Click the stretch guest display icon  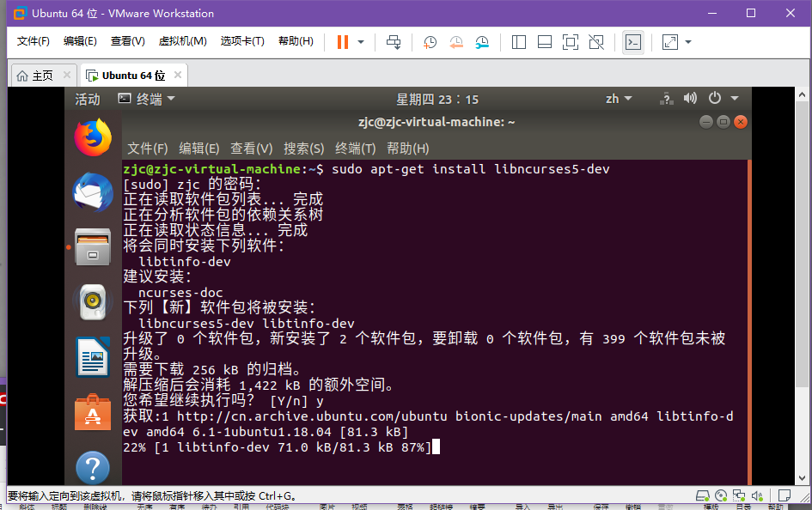(x=670, y=42)
